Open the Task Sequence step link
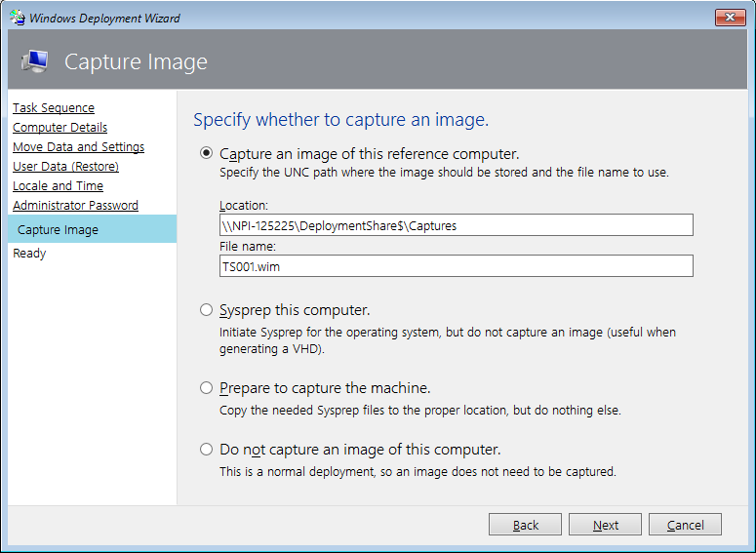756x553 pixels. click(x=54, y=107)
